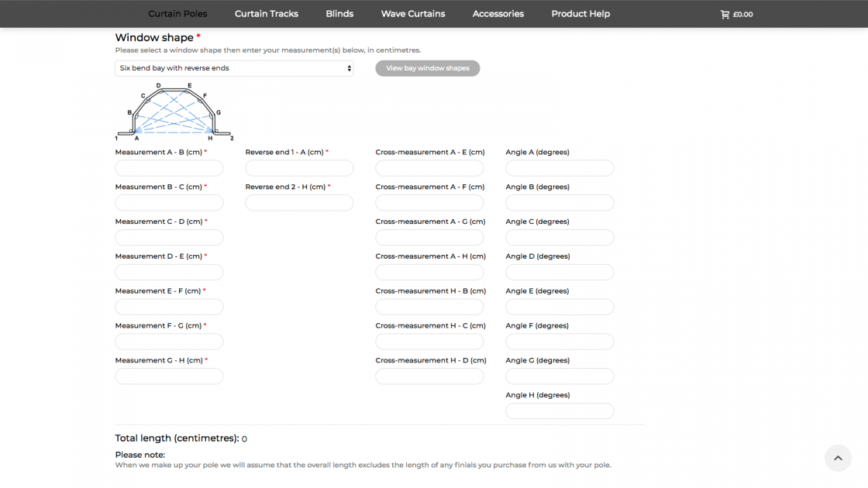Select Cross-measurement H - D field

[429, 376]
